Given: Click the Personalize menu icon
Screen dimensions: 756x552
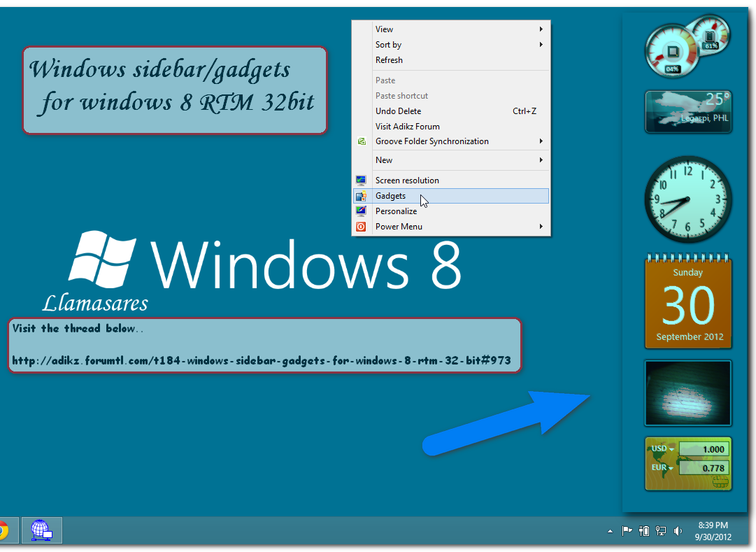Looking at the screenshot, I should coord(361,211).
